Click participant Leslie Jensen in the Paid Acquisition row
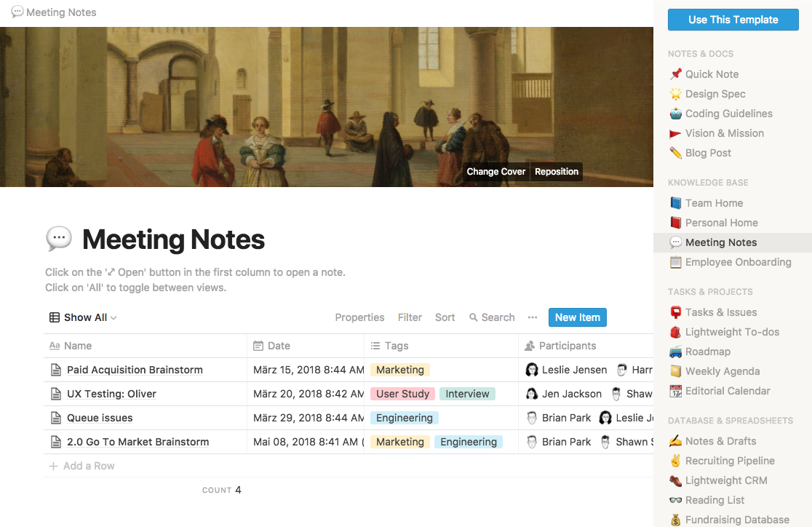The image size is (812, 527). coord(566,370)
